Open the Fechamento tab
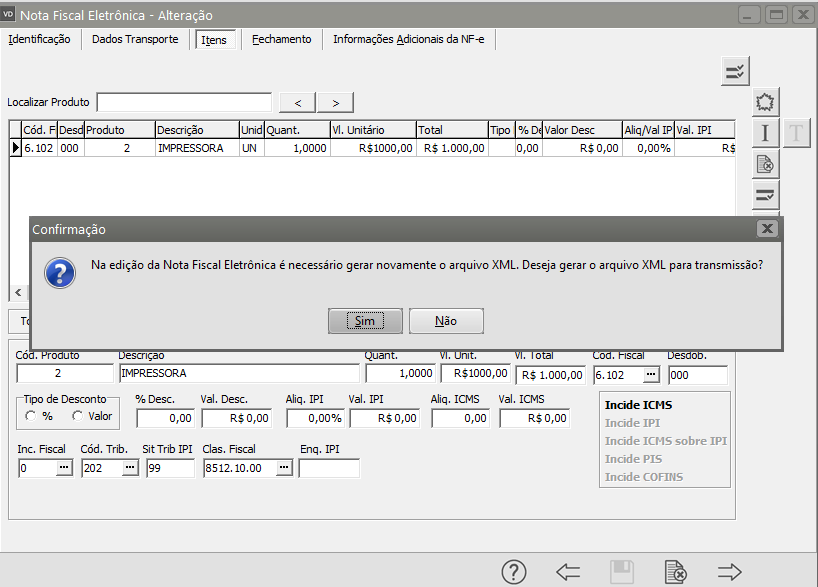The image size is (818, 587). click(281, 39)
